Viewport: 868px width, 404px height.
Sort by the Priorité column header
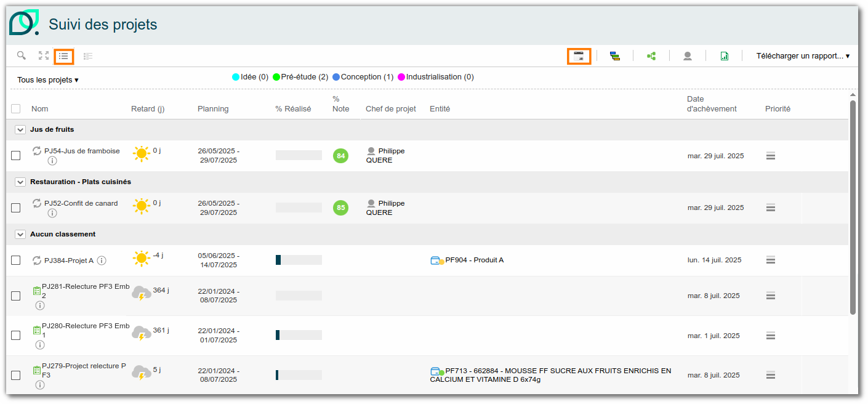778,109
